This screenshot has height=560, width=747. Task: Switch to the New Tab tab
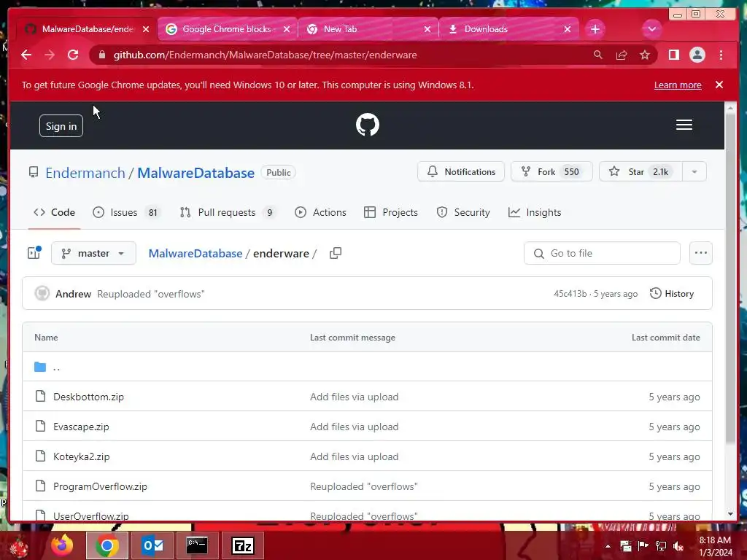367,29
